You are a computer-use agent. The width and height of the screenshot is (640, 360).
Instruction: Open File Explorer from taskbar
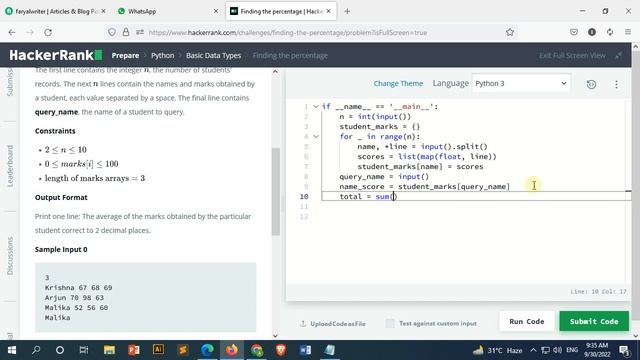click(109, 350)
